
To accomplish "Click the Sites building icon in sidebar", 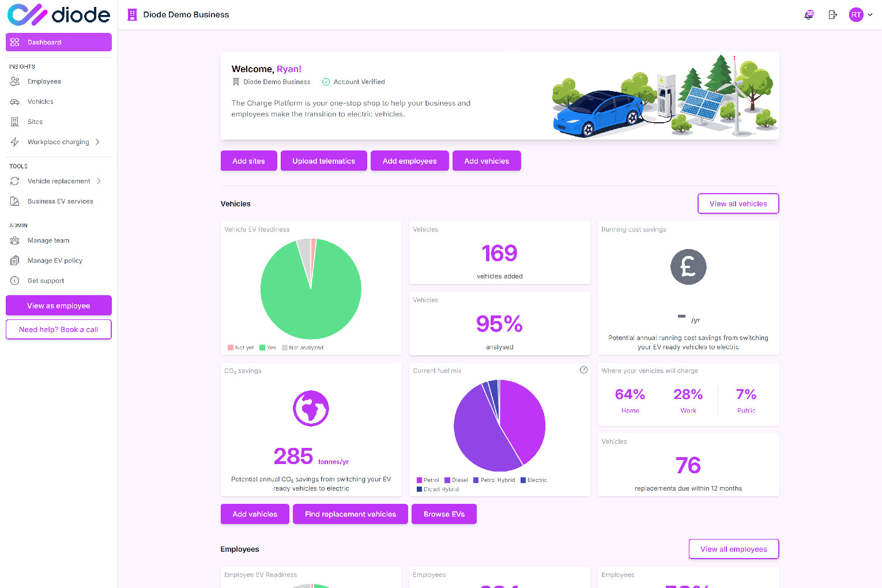I will [x=15, y=122].
